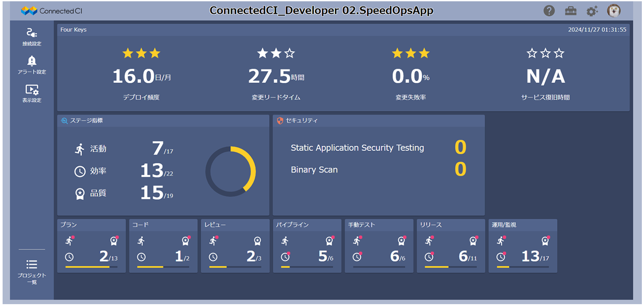The height and width of the screenshot is (305, 644).
Task: Click the activity icon in レビュー card
Action: 213,241
